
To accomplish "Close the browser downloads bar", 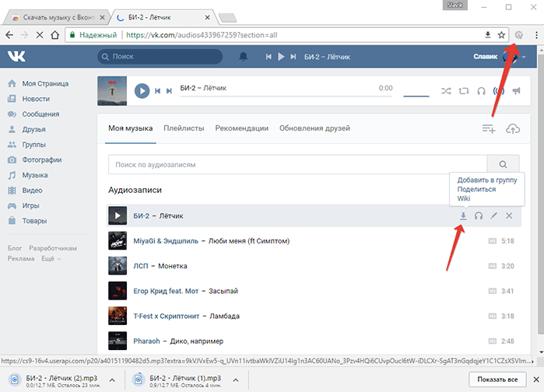I will pos(536,380).
